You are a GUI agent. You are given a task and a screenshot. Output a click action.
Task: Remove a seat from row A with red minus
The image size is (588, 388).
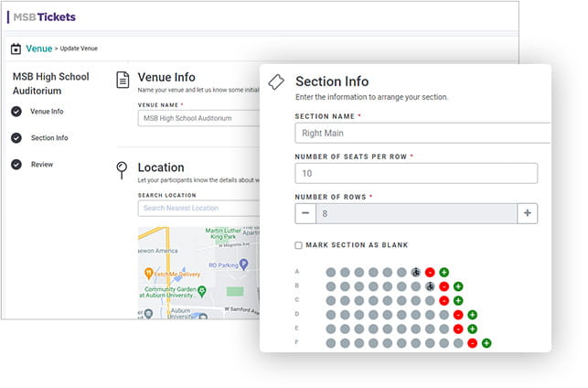[x=430, y=273]
